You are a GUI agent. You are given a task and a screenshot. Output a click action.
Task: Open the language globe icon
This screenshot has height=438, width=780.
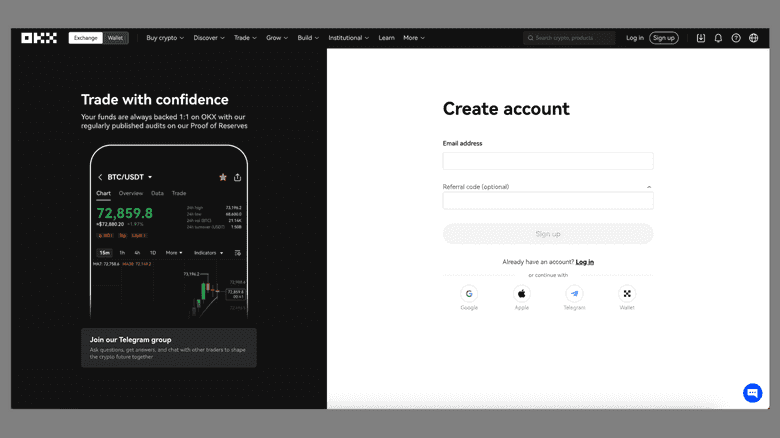(x=753, y=38)
